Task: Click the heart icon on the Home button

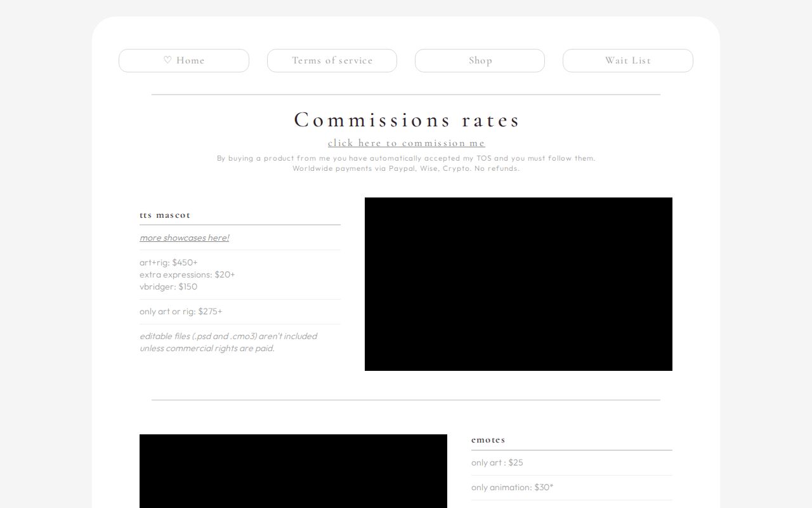Action: click(167, 60)
